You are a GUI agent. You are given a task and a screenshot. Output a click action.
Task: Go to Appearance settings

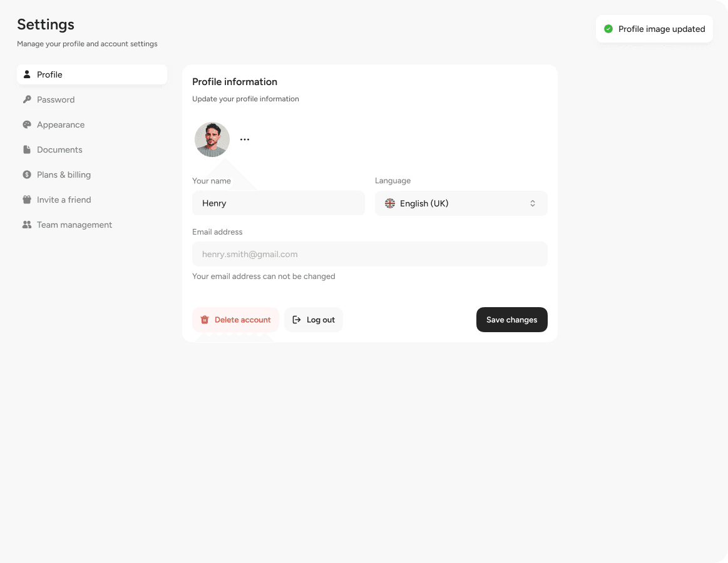tap(61, 125)
